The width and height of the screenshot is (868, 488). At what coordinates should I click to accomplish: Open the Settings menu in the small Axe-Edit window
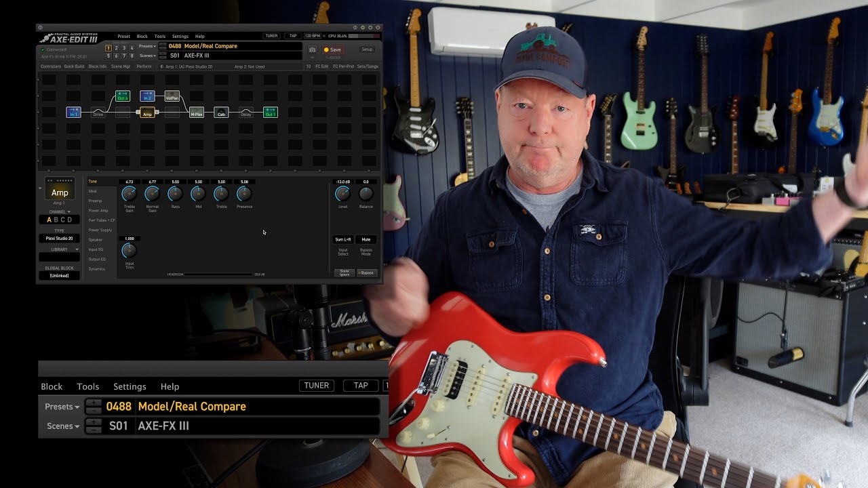click(x=180, y=37)
